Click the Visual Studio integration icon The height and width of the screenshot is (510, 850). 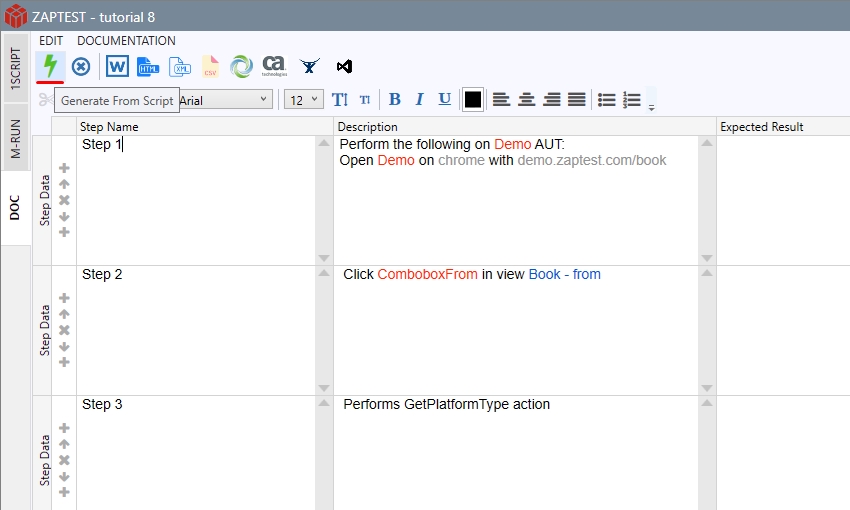pos(344,67)
